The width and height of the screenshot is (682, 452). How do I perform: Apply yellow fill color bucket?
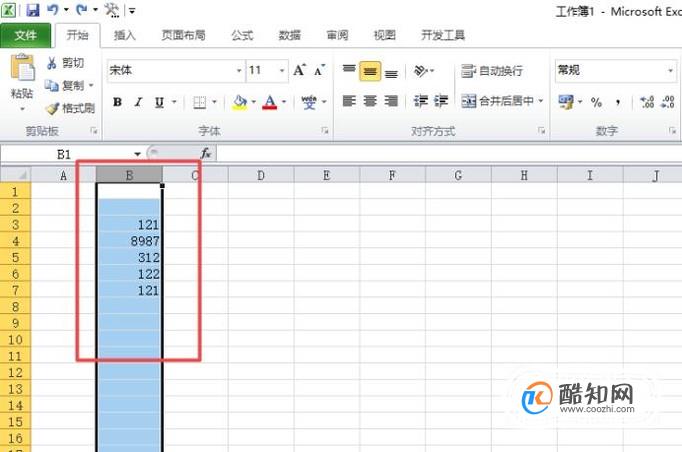[240, 102]
